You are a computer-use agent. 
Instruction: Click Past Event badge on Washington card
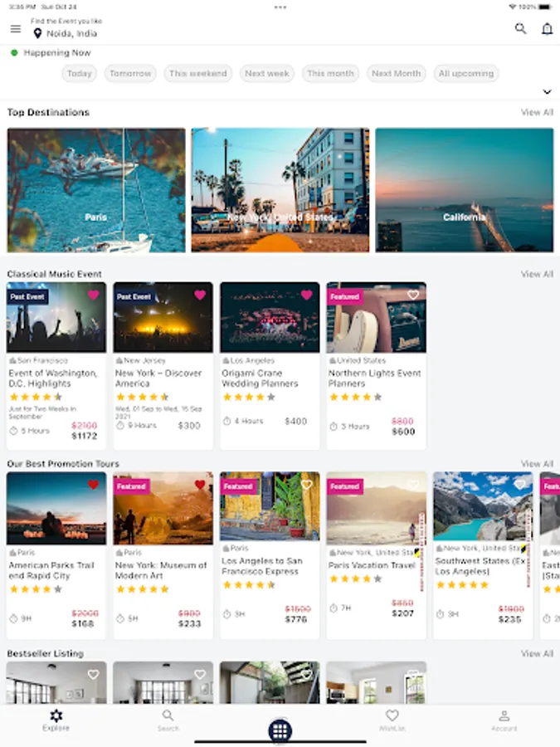coord(27,297)
